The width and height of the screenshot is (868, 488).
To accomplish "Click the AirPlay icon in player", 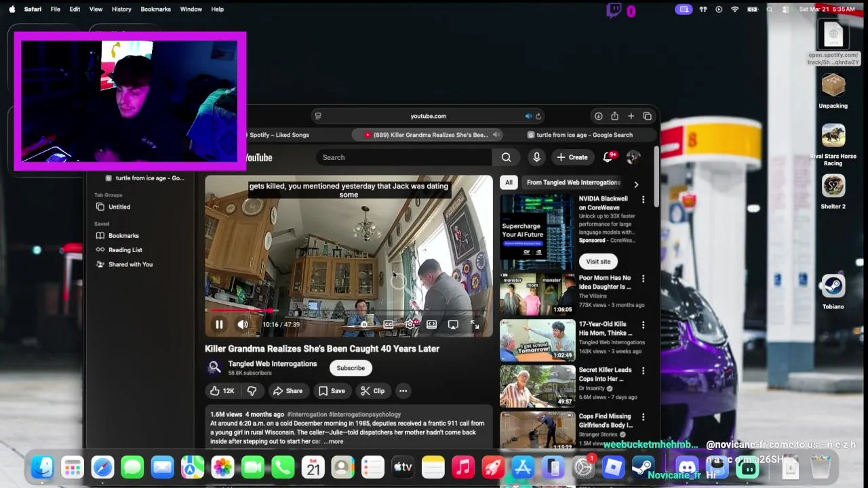I will tap(453, 325).
